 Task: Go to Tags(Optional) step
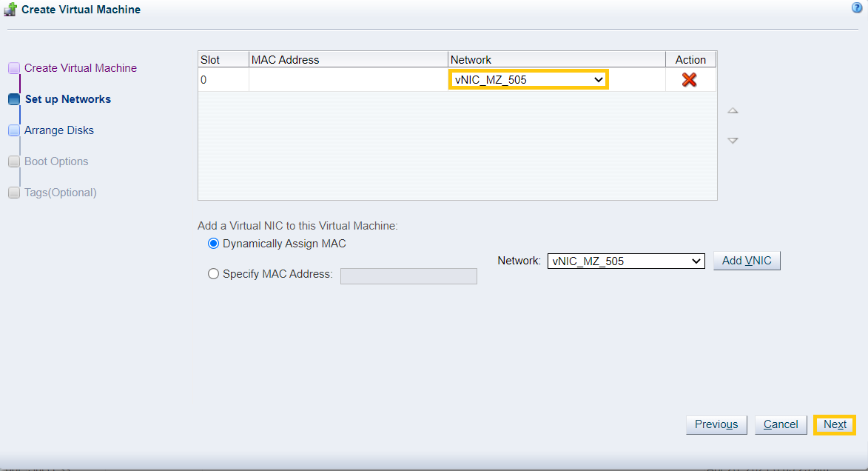click(x=61, y=193)
